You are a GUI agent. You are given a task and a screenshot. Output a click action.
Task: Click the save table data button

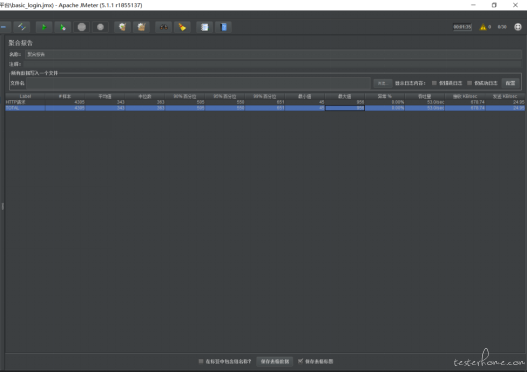(x=275, y=362)
